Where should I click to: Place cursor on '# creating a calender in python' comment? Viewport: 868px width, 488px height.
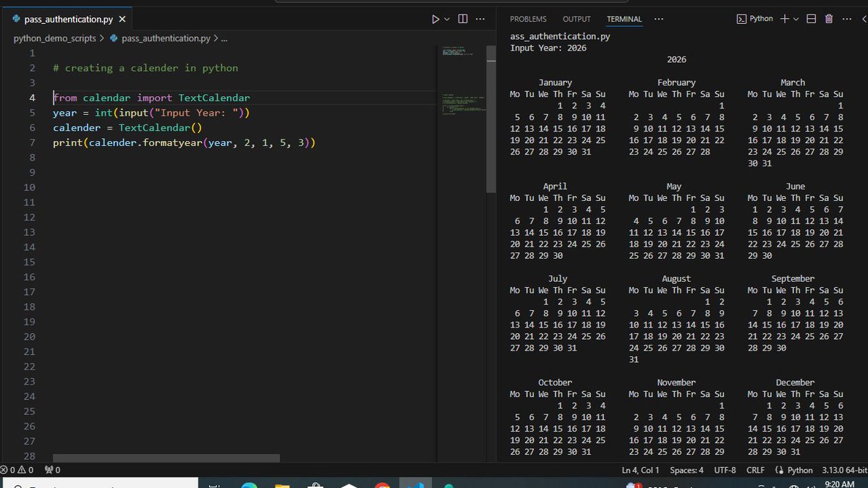[145, 68]
